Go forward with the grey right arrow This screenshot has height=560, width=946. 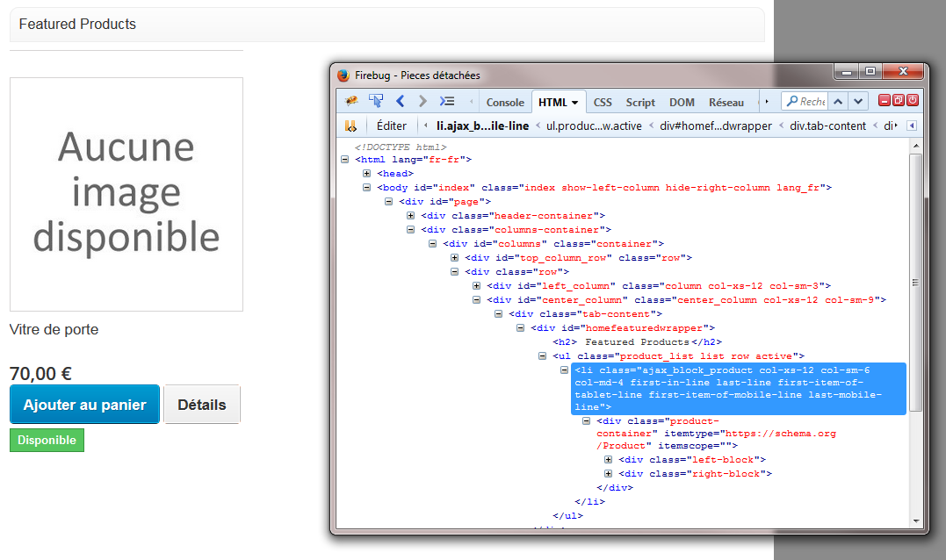coord(422,101)
